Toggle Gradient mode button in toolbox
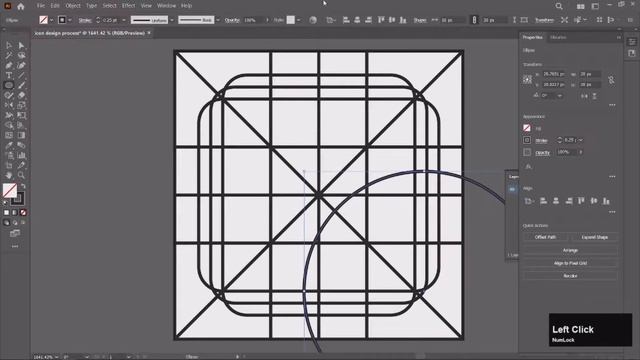 tap(15, 213)
